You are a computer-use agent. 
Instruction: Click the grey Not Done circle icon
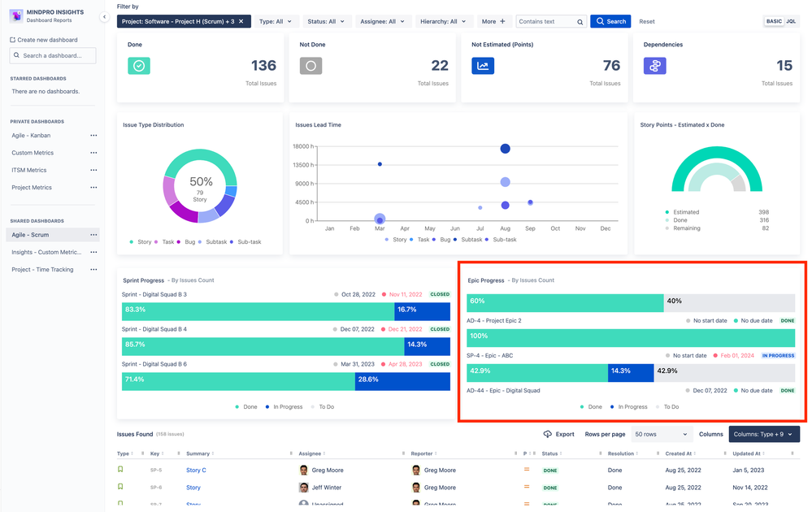coord(310,66)
